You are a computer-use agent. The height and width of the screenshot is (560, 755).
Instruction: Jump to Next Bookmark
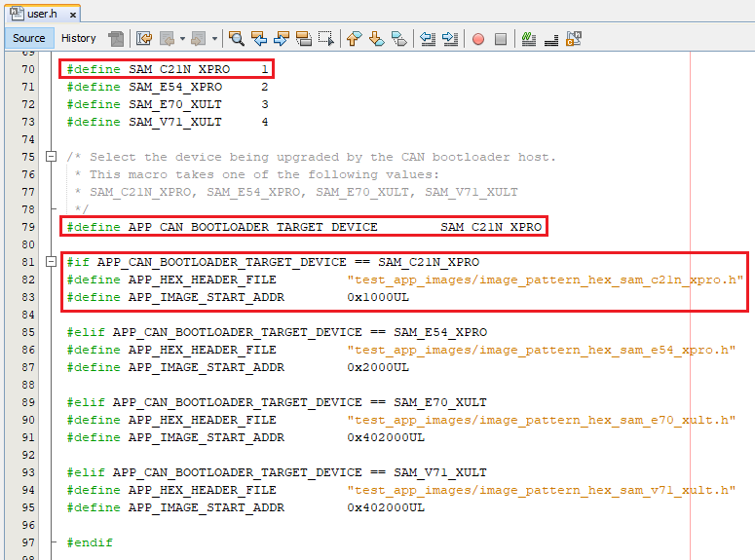coord(376,39)
